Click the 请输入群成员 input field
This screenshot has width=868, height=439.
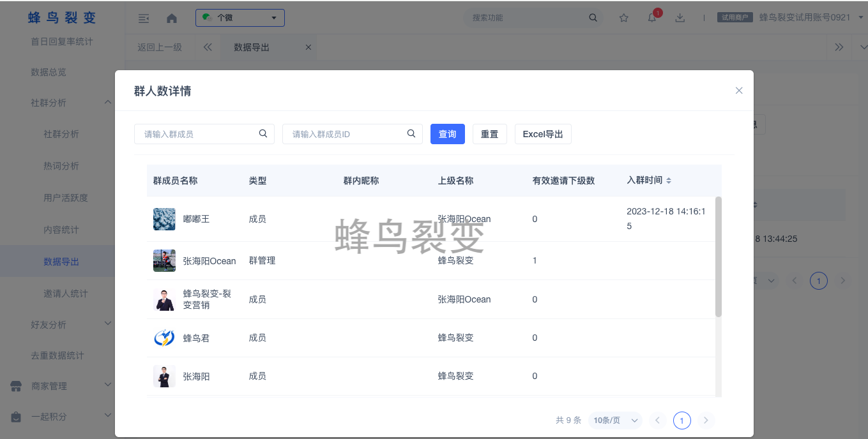[x=198, y=134]
